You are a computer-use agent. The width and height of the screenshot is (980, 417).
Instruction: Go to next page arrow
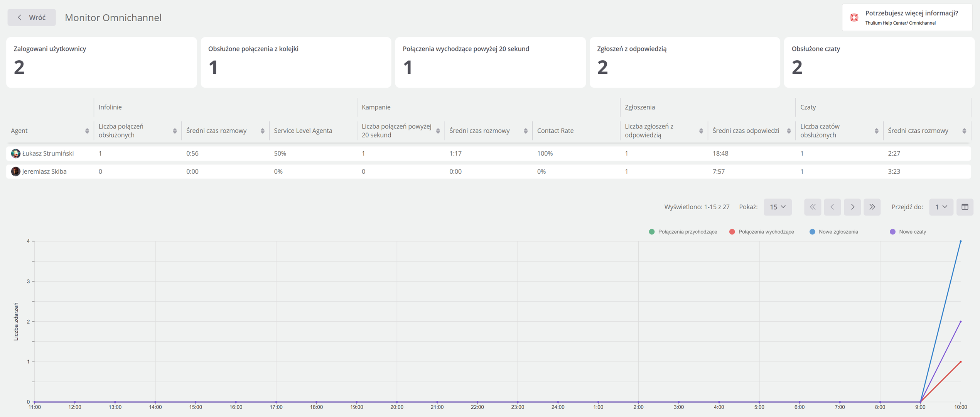tap(852, 207)
